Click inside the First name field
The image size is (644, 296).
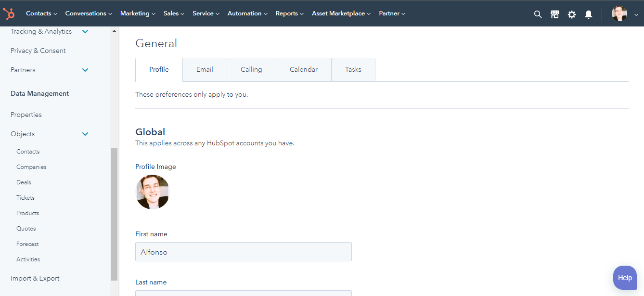coord(243,252)
